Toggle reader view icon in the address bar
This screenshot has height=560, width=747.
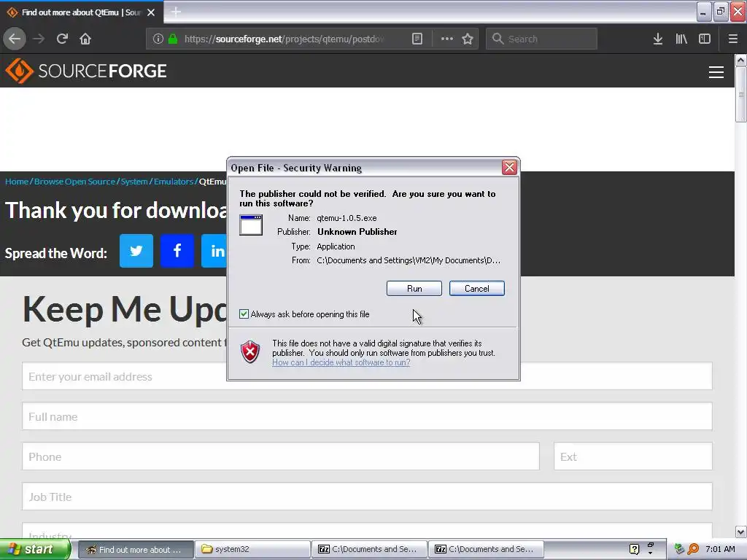tap(417, 39)
